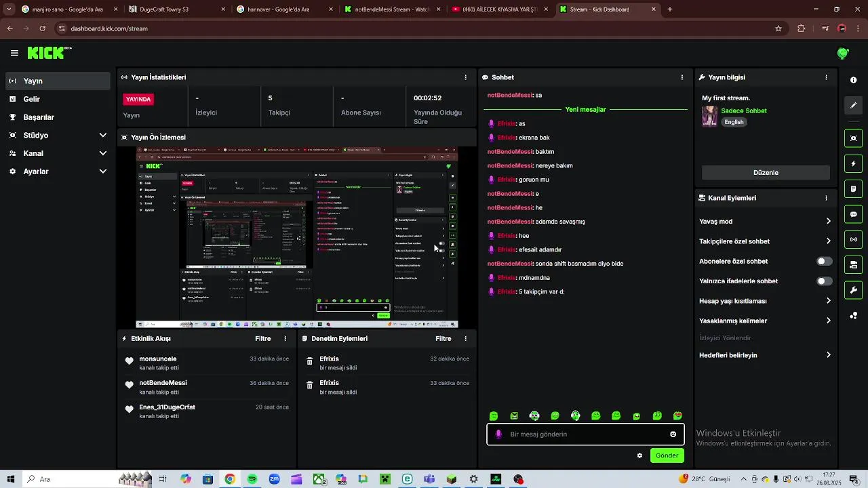Bookmark page with the star icon
Viewport: 868px width, 488px height.
pyautogui.click(x=778, y=28)
